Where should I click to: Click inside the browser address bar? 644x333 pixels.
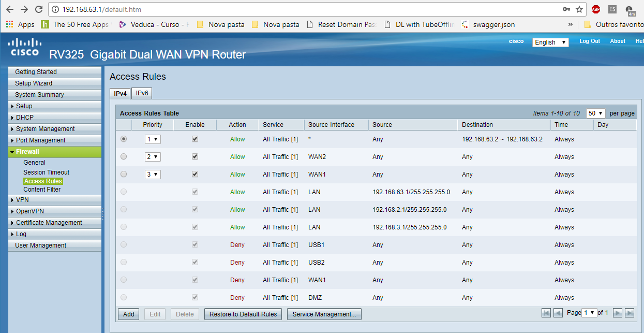207,9
